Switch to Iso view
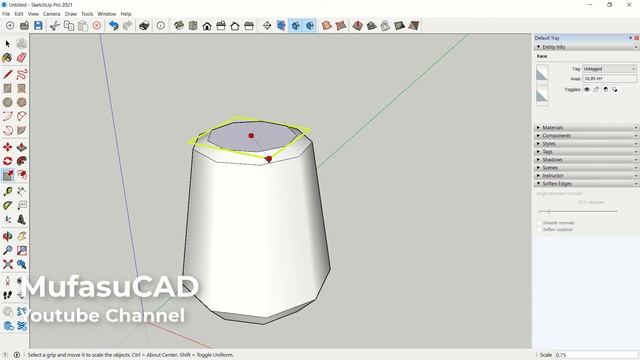The height and width of the screenshot is (360, 640). click(179, 26)
